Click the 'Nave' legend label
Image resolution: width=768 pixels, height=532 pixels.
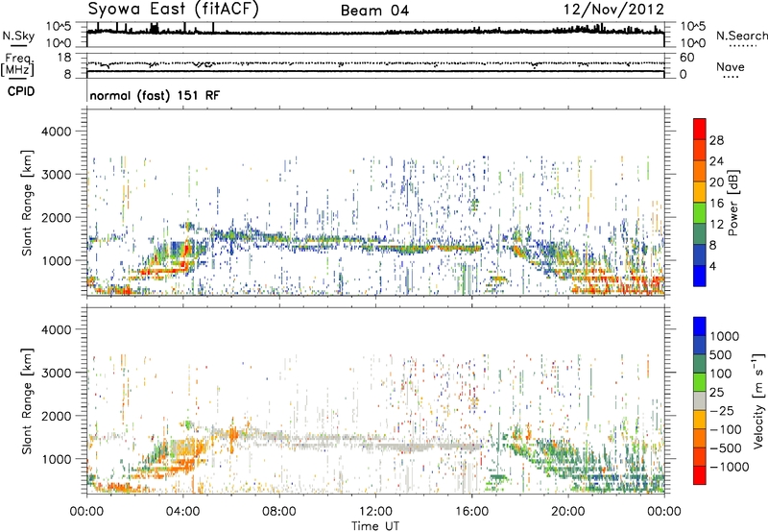coord(730,66)
